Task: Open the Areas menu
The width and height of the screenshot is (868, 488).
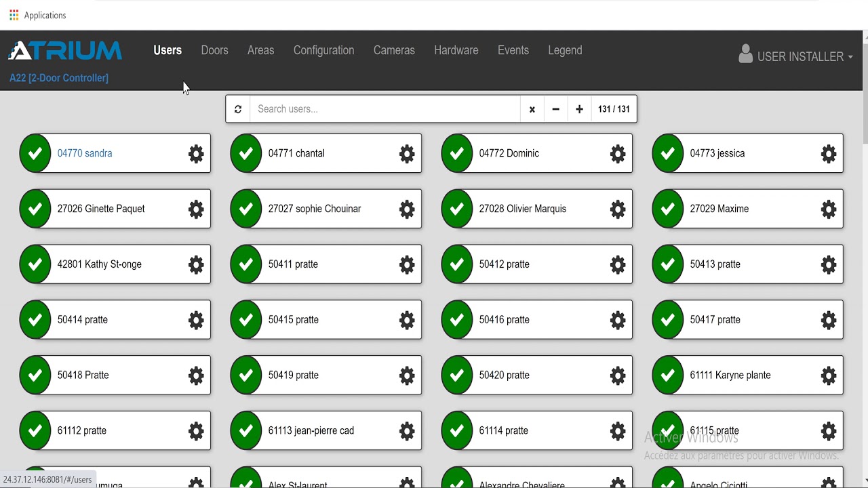Action: [261, 50]
